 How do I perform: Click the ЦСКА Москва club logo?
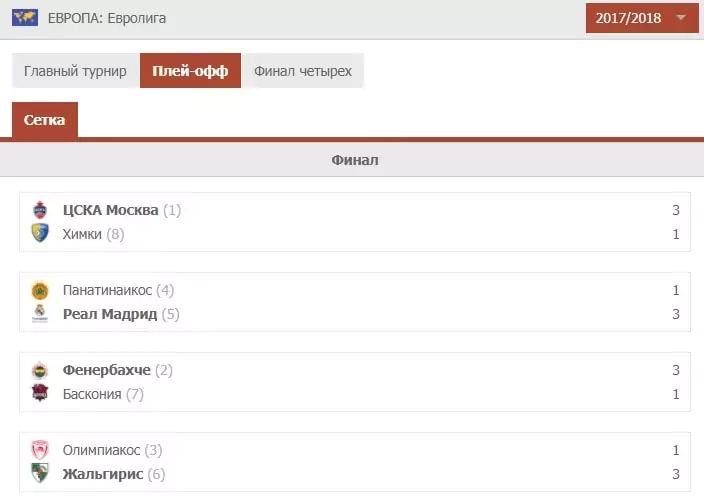[40, 210]
